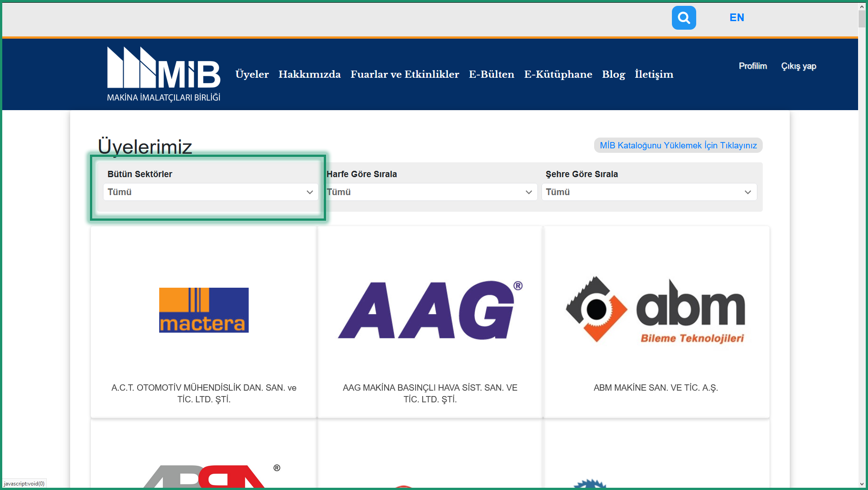Click the Üyelerimiz page heading
The width and height of the screenshot is (868, 490).
pyautogui.click(x=145, y=147)
